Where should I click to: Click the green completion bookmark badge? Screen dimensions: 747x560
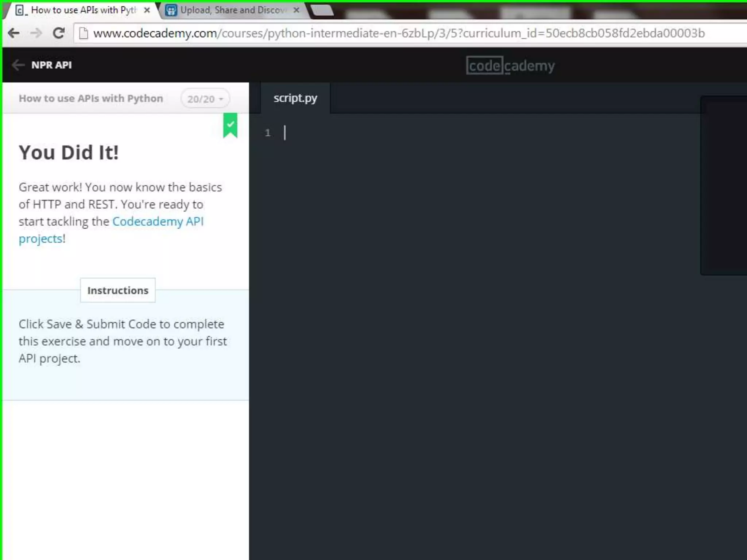click(230, 126)
